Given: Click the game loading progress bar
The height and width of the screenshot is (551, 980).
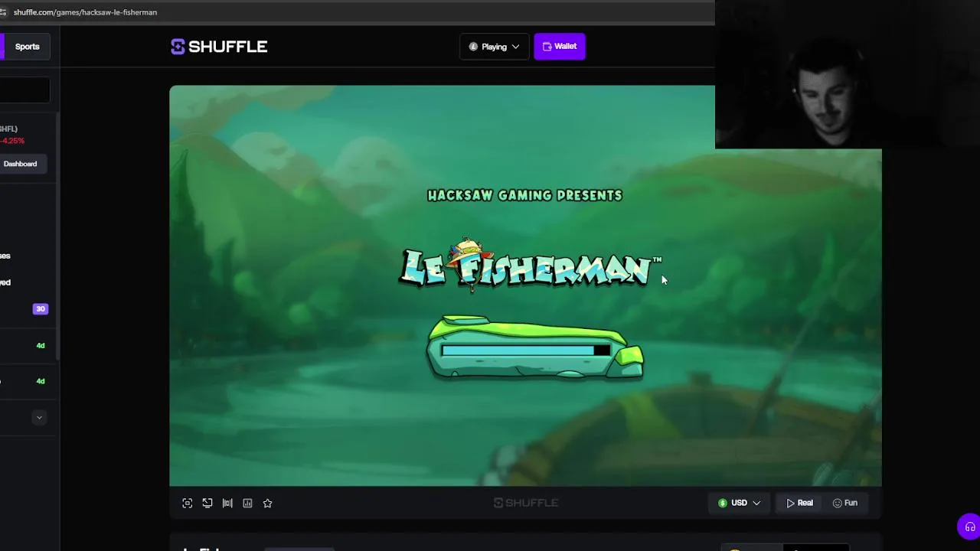Looking at the screenshot, I should click(526, 350).
